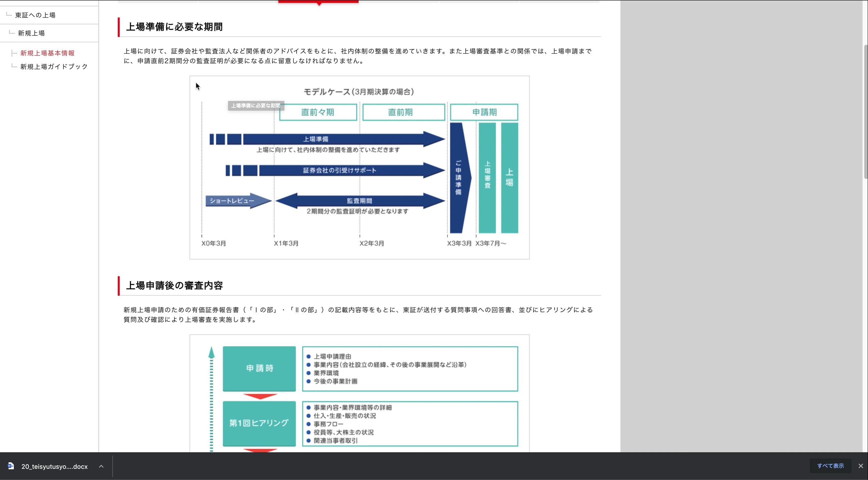Click the 申請期 label in the chart
Image resolution: width=868 pixels, height=480 pixels.
[x=484, y=112]
